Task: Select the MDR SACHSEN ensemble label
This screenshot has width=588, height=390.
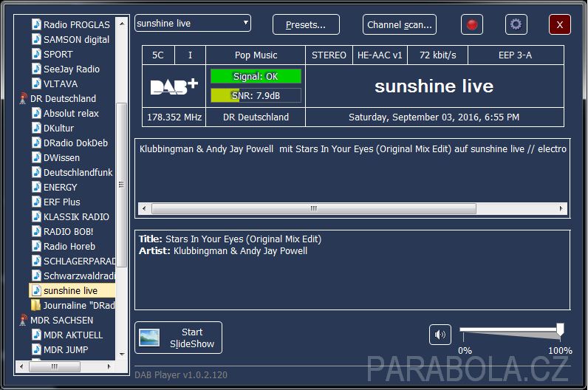Action: (x=62, y=321)
